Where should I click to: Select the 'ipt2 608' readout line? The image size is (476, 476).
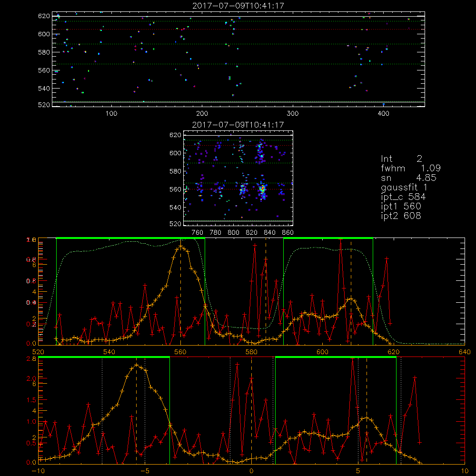401,216
